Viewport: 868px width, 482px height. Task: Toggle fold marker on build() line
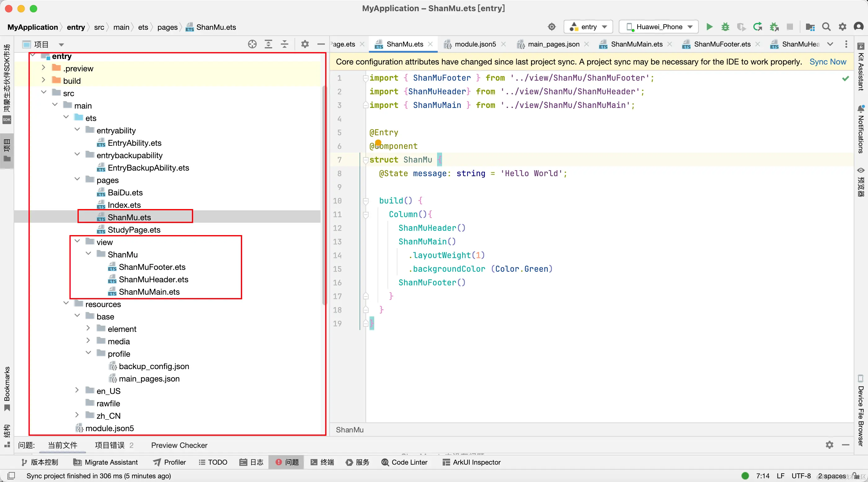pyautogui.click(x=365, y=201)
